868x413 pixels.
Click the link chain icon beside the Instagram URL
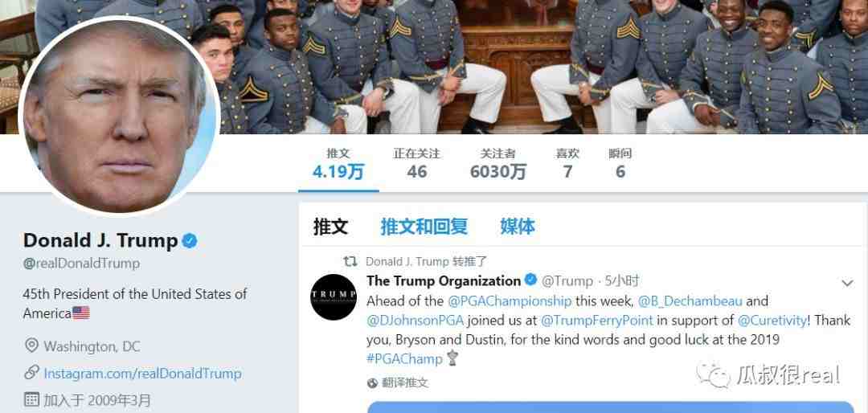point(31,373)
